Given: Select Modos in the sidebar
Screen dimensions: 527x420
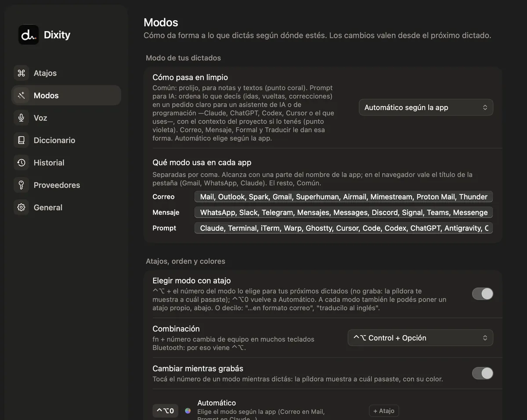Looking at the screenshot, I should point(66,95).
